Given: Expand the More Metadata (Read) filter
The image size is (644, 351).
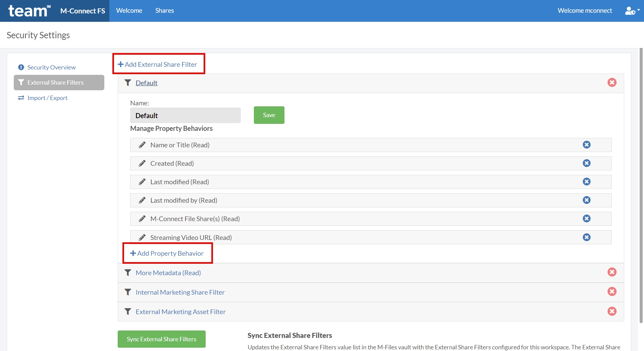Looking at the screenshot, I should [x=168, y=272].
